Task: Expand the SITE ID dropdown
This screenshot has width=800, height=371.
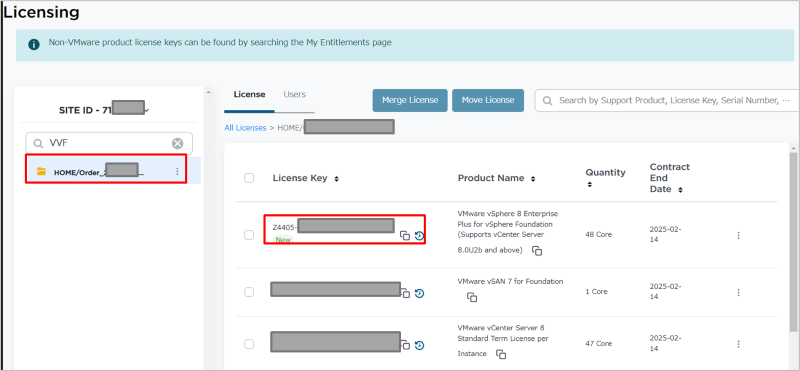Action: pos(147,110)
